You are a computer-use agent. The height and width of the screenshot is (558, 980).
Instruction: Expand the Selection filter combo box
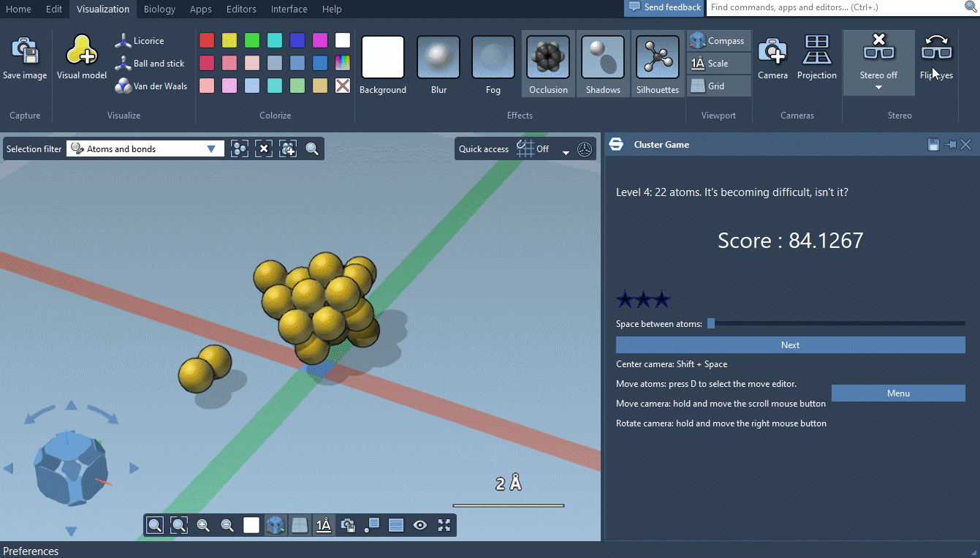[211, 149]
